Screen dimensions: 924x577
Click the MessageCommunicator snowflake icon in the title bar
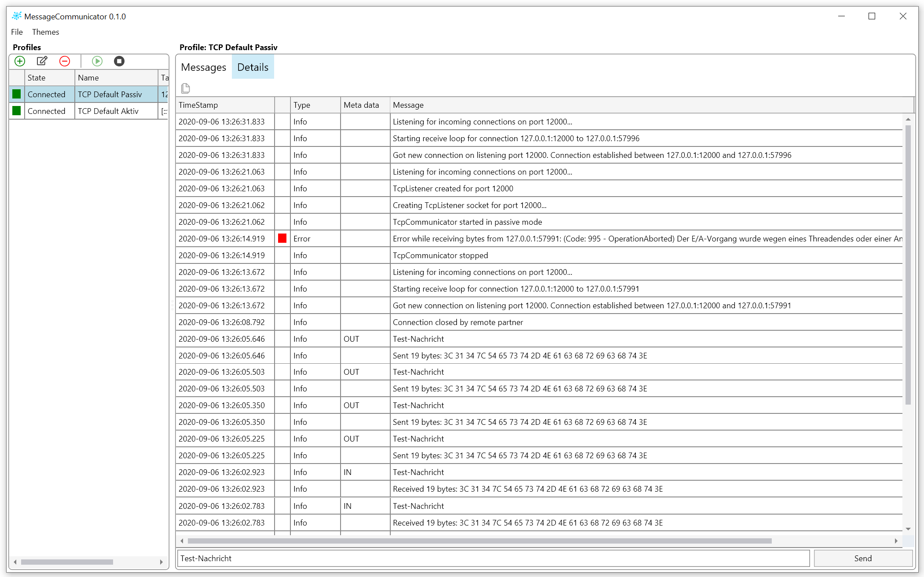(x=16, y=16)
